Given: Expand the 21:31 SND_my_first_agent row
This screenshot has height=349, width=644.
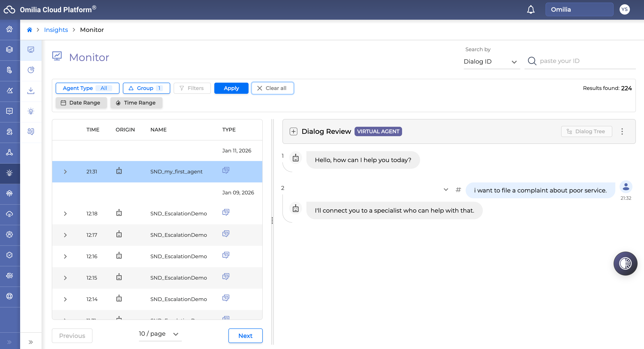Looking at the screenshot, I should (65, 172).
